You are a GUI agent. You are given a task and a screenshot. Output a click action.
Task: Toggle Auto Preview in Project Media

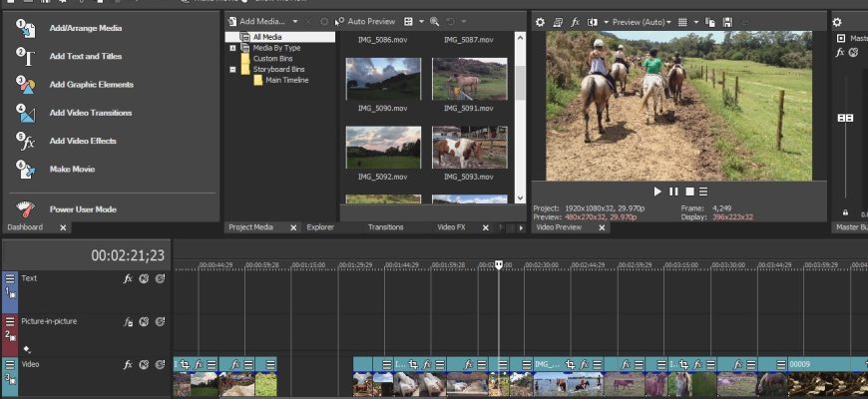click(x=365, y=22)
